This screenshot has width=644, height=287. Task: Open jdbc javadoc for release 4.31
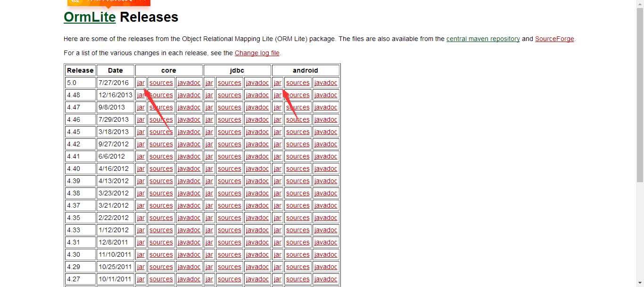tap(257, 242)
